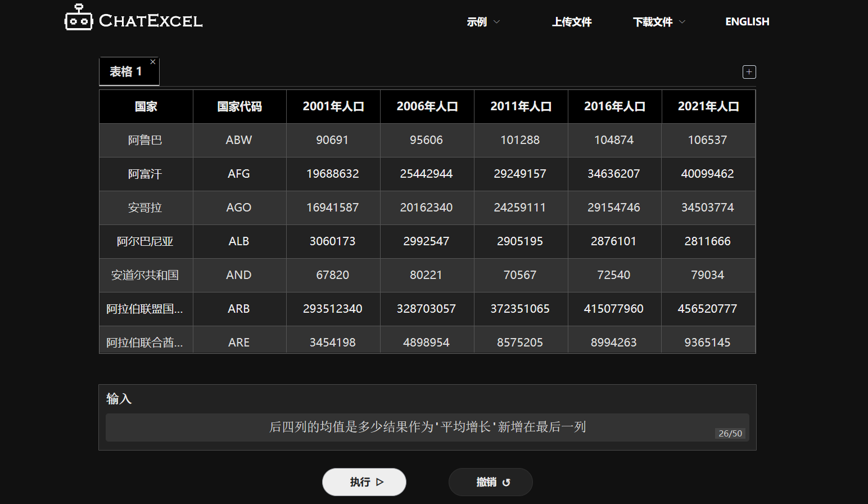
Task: Click the AGO country code cell
Action: point(239,208)
